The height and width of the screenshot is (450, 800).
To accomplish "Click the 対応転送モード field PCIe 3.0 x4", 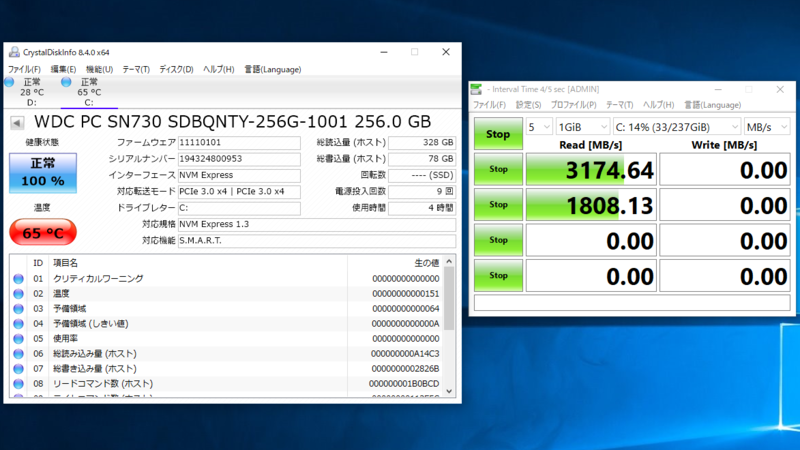I will [x=239, y=191].
